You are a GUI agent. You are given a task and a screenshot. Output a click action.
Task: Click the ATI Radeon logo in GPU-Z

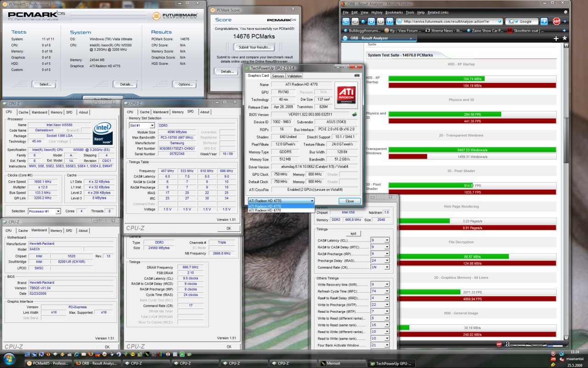(346, 95)
